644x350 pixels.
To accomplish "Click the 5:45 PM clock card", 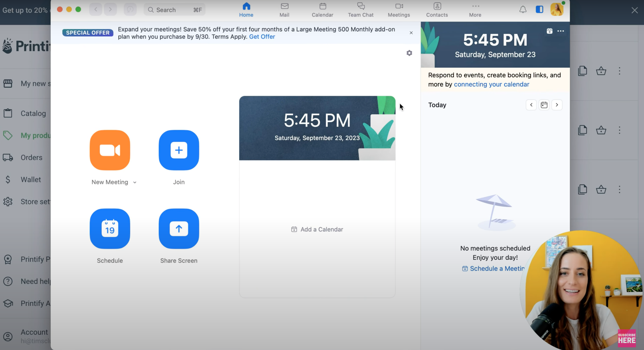I will (317, 128).
